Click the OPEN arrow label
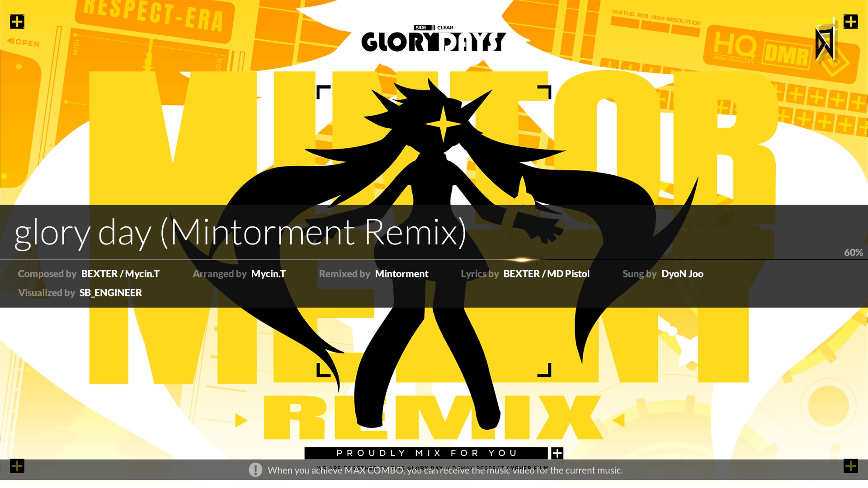 (x=24, y=42)
